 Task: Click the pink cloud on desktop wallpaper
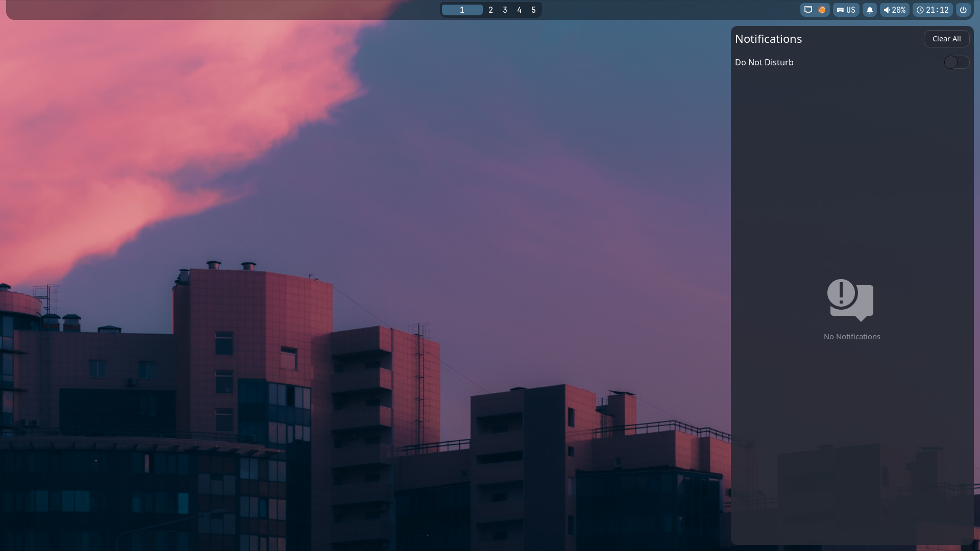[x=153, y=128]
